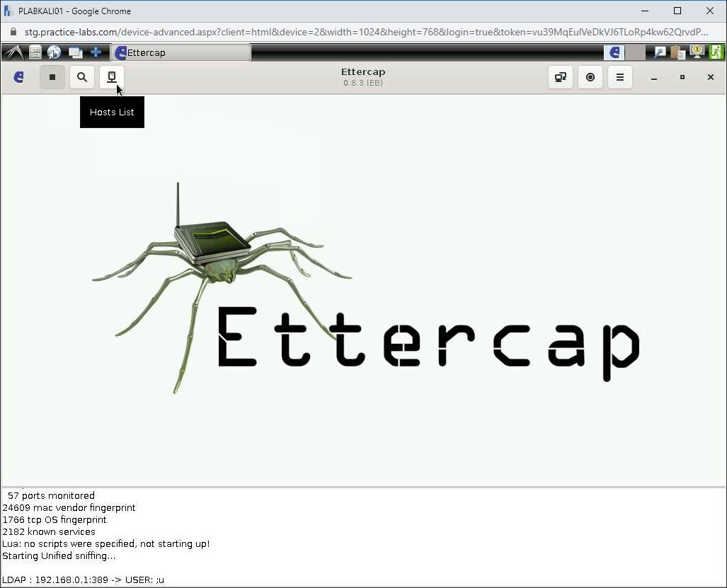The image size is (727, 588).
Task: Open the search function in Ettercap
Action: [81, 77]
